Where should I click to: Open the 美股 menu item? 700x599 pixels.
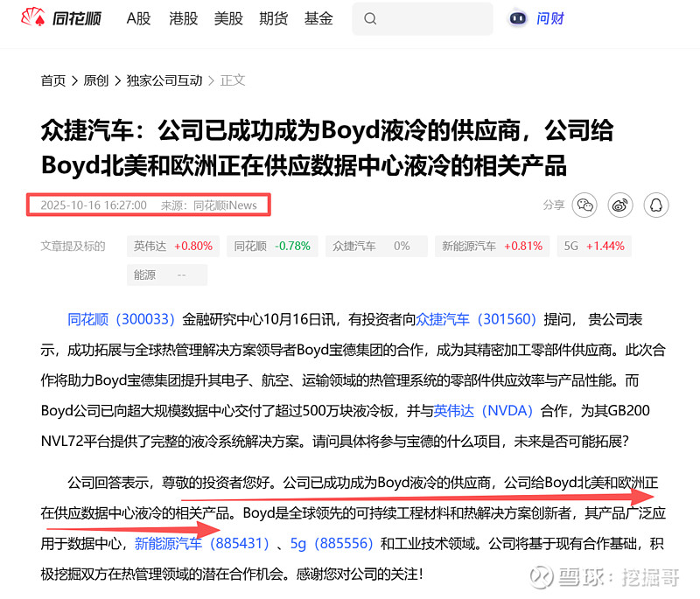[228, 18]
